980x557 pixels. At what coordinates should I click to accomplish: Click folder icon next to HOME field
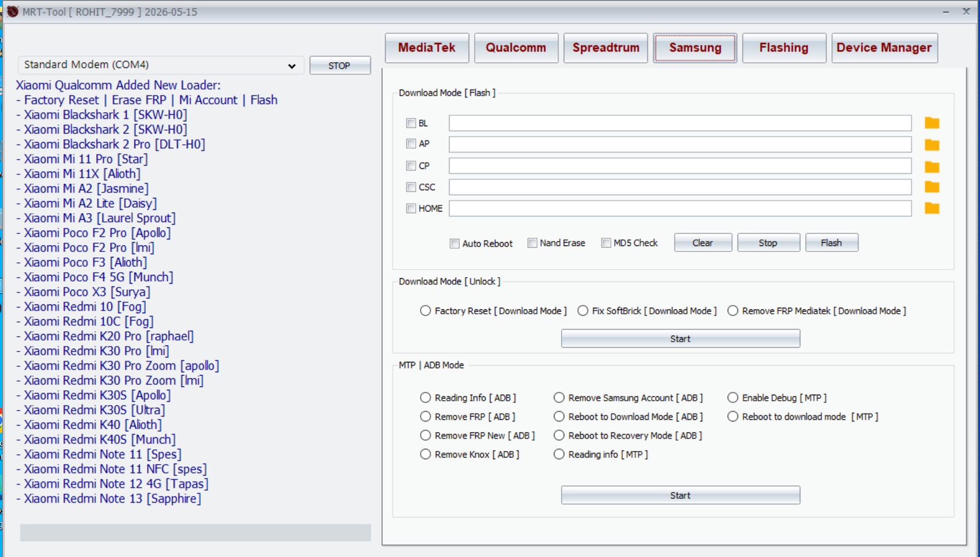coord(932,208)
